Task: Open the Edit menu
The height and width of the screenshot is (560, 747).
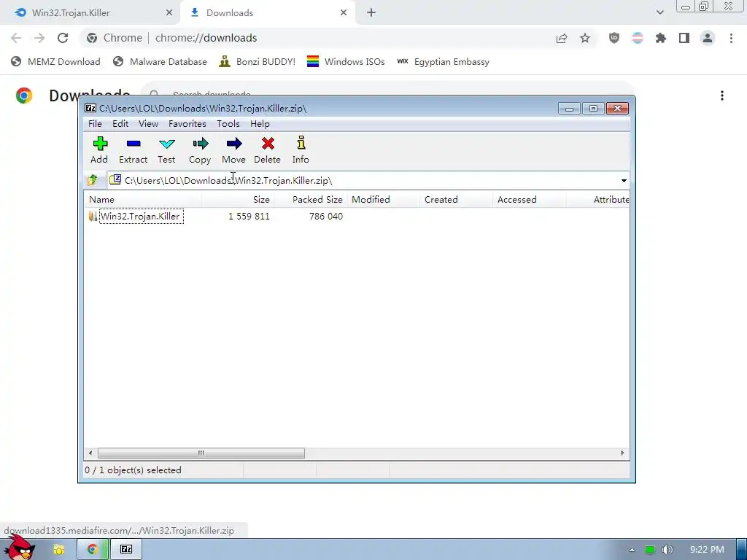Action: tap(120, 124)
